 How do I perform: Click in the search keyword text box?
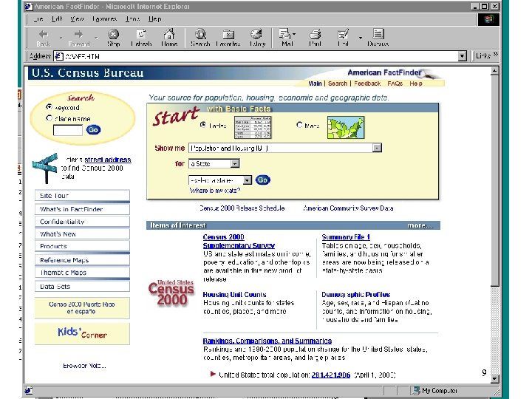click(68, 130)
